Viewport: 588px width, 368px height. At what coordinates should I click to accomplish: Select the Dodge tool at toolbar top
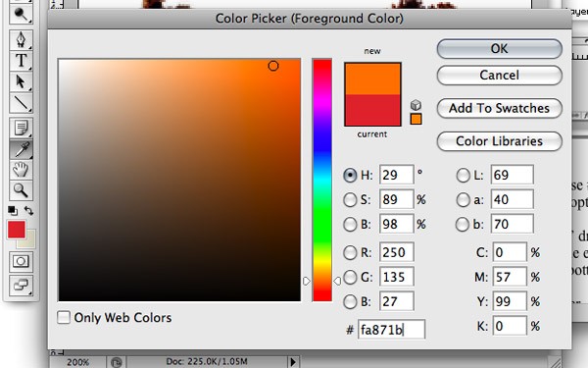pyautogui.click(x=21, y=15)
